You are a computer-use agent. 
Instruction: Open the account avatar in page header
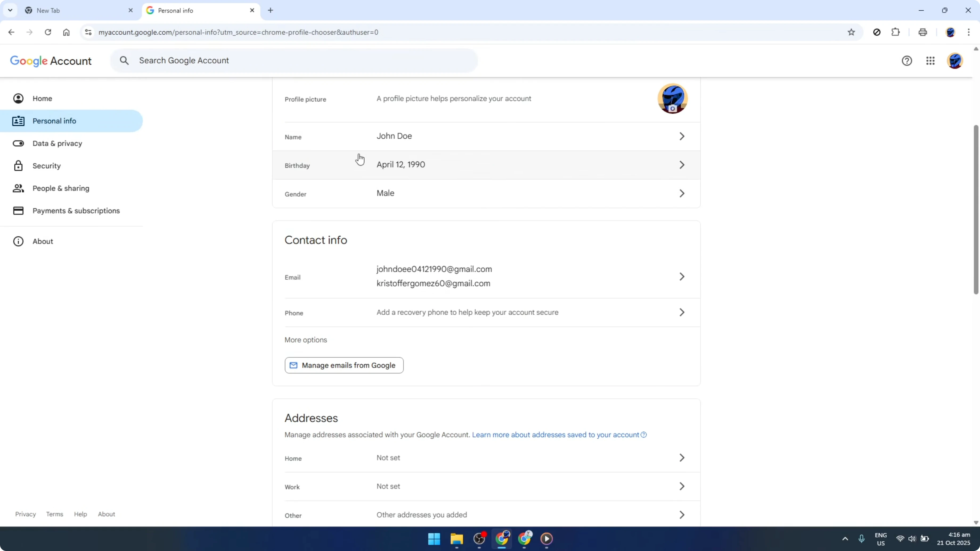[x=955, y=61]
